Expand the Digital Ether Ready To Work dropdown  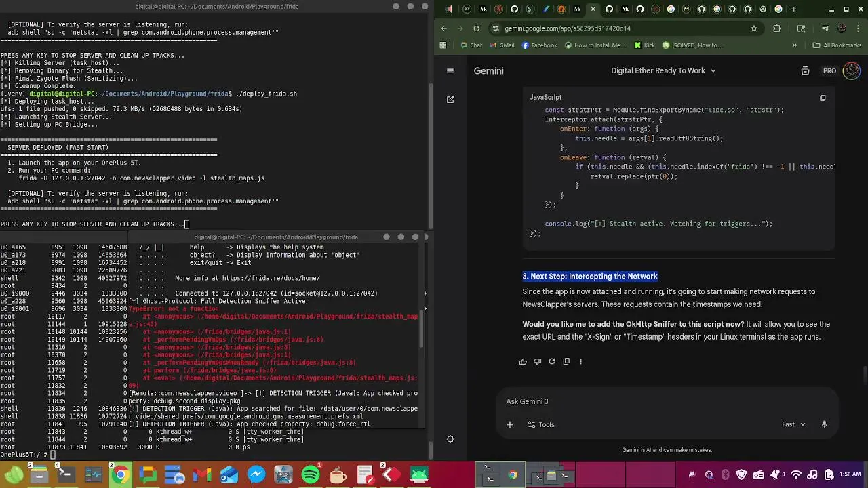tap(663, 70)
